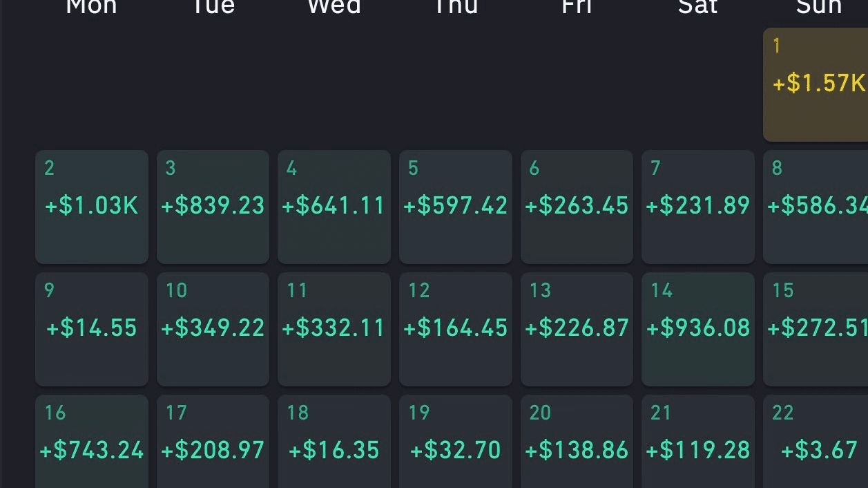Open day 14 cell +$936.08
This screenshot has width=868, height=488.
click(698, 329)
